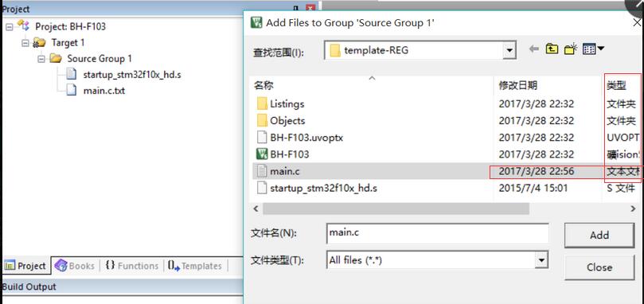This screenshot has width=644, height=304.
Task: Go back to the last folder
Action: point(533,49)
